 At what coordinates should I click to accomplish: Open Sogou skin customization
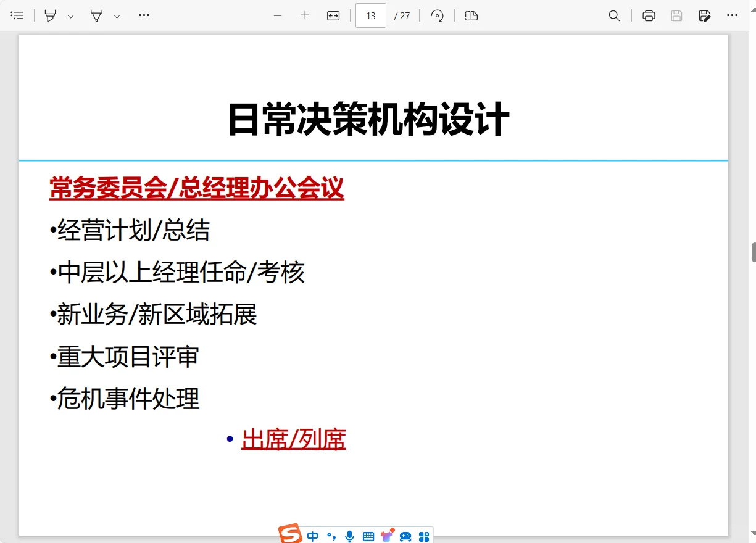coord(387,534)
